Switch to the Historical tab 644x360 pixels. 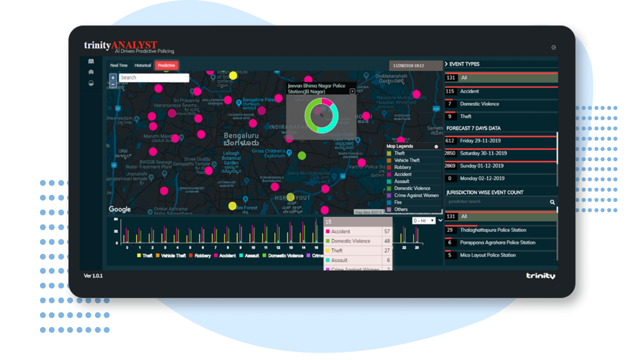143,65
